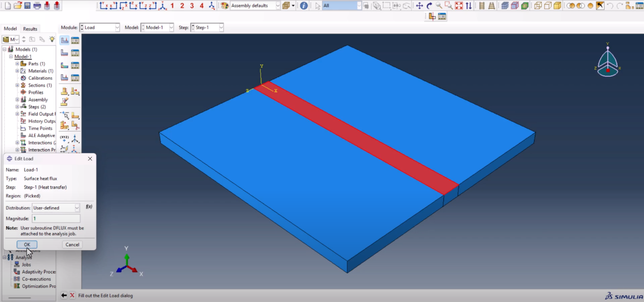This screenshot has width=644, height=302.
Task: Select the Create Boundary Condition tool
Action: [x=64, y=52]
